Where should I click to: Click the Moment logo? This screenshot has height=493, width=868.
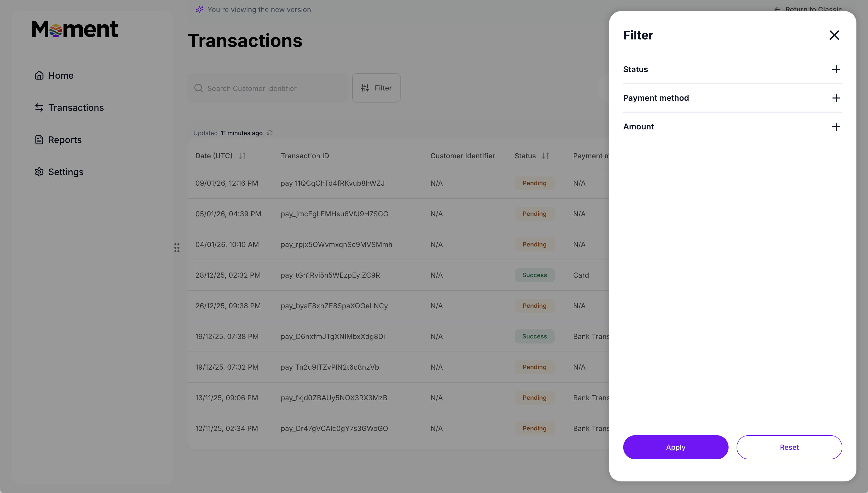click(75, 29)
